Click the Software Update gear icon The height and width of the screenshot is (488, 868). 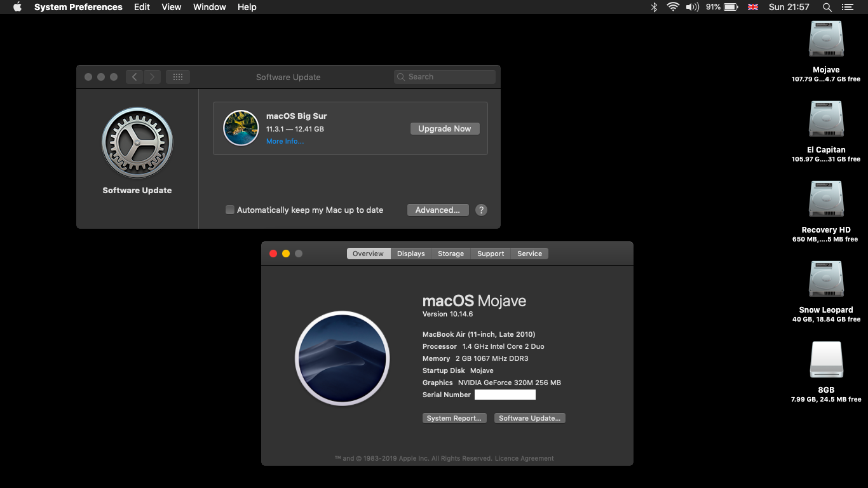[x=137, y=142]
